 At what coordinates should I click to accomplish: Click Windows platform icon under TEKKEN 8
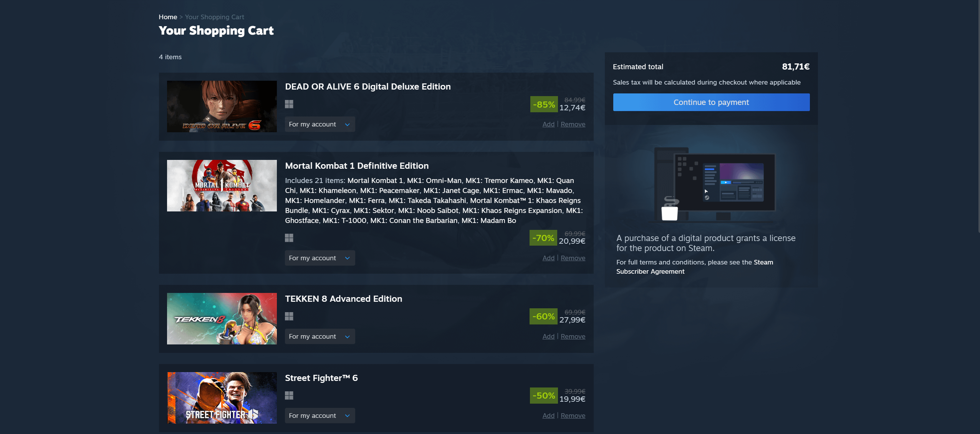coord(289,316)
